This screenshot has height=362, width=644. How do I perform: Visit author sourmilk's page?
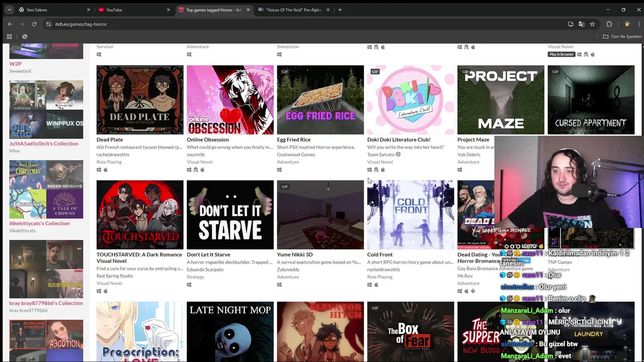click(196, 154)
